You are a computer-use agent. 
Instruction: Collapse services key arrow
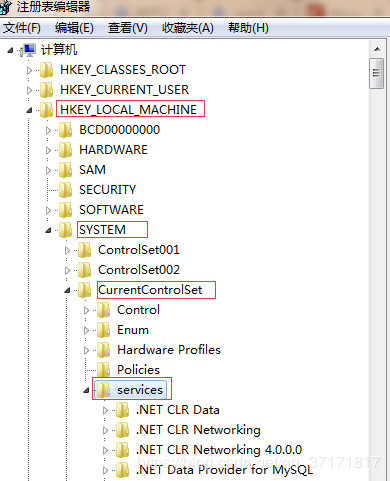(x=86, y=390)
